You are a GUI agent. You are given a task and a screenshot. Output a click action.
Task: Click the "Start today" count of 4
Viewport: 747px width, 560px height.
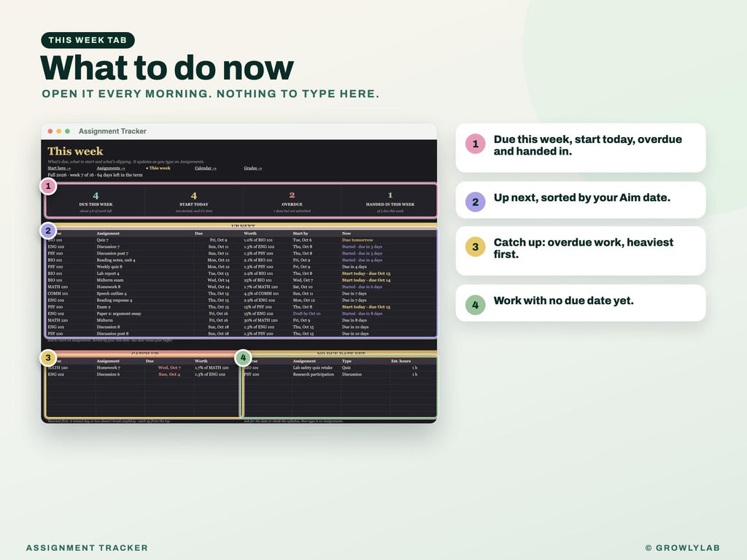(x=194, y=195)
